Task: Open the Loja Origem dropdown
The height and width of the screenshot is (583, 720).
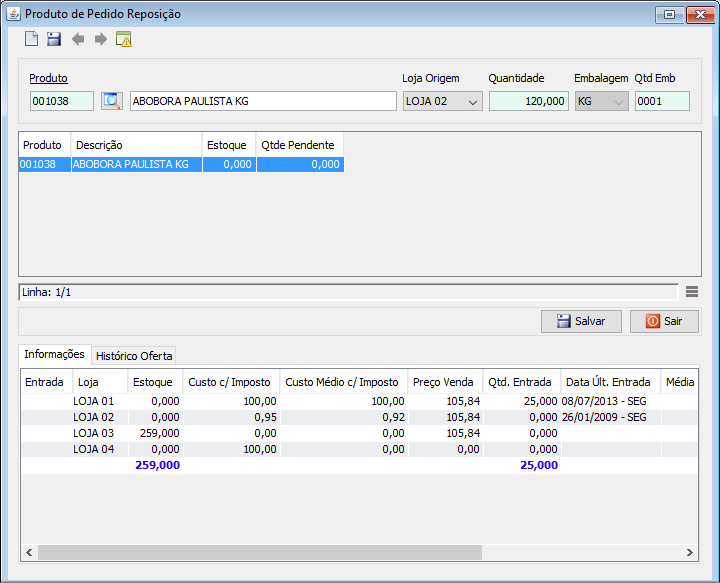Action: pyautogui.click(x=443, y=101)
